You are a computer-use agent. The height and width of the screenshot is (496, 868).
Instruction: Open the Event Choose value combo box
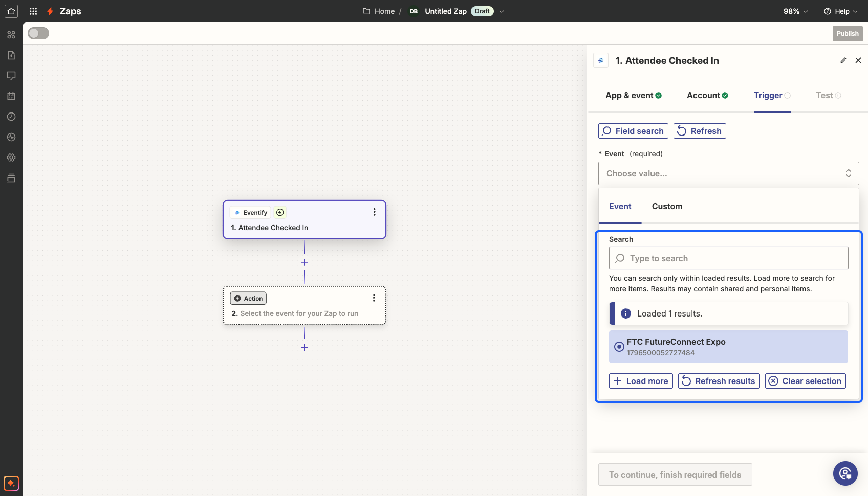click(728, 173)
